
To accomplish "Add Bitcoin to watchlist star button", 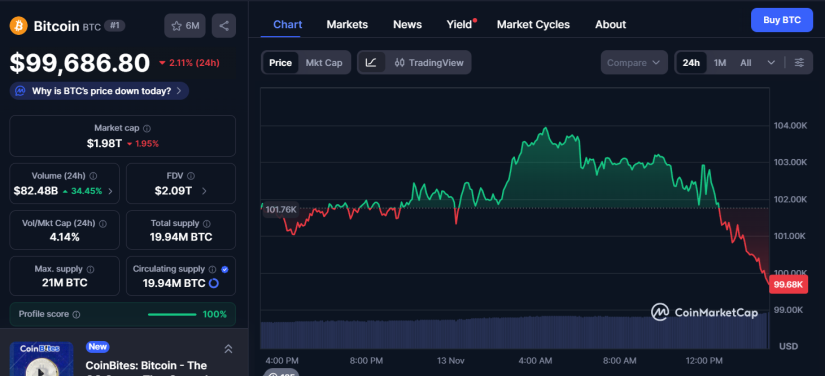I will pos(185,26).
